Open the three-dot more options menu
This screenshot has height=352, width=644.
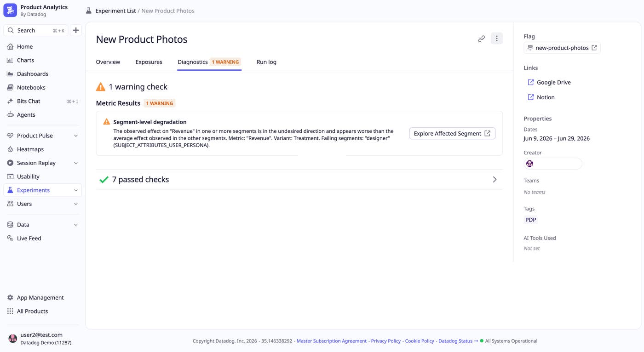(x=497, y=39)
